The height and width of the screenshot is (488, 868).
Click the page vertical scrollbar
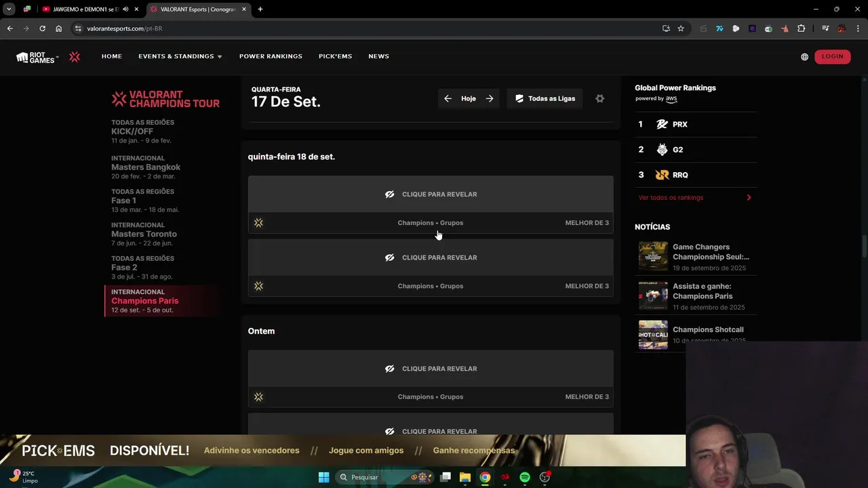coord(864,246)
